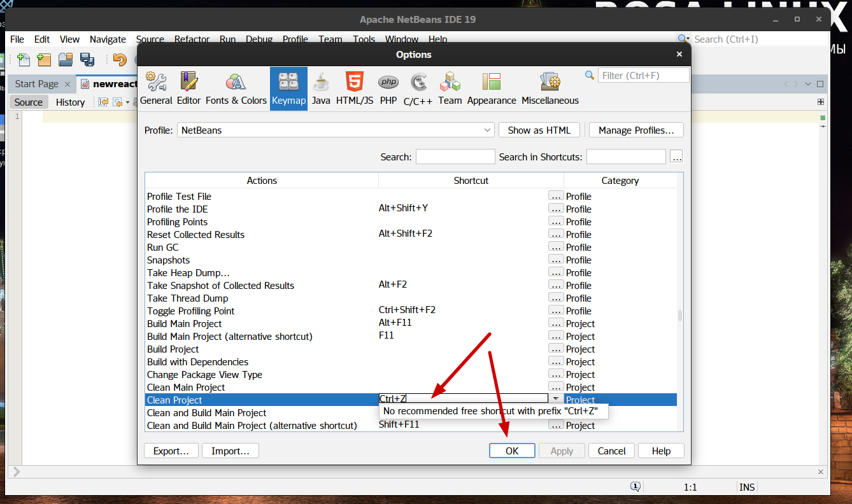Click the Cancel button

click(612, 451)
